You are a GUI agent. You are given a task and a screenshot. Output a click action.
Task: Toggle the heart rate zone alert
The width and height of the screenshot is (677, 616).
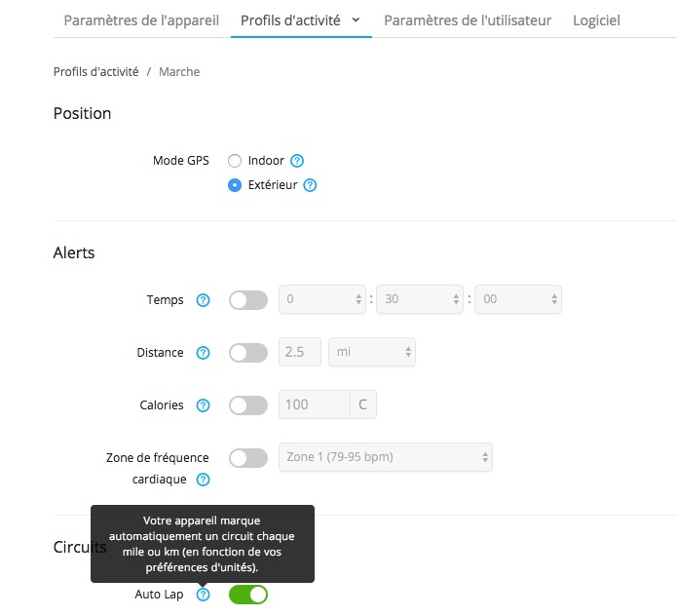[248, 458]
